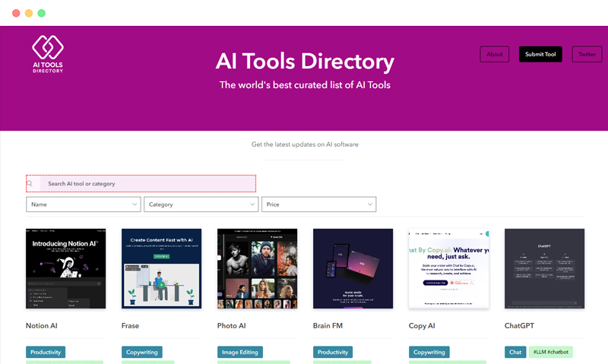Image resolution: width=608 pixels, height=364 pixels.
Task: Open the ChatGPT preview thumbnail
Action: (x=544, y=269)
